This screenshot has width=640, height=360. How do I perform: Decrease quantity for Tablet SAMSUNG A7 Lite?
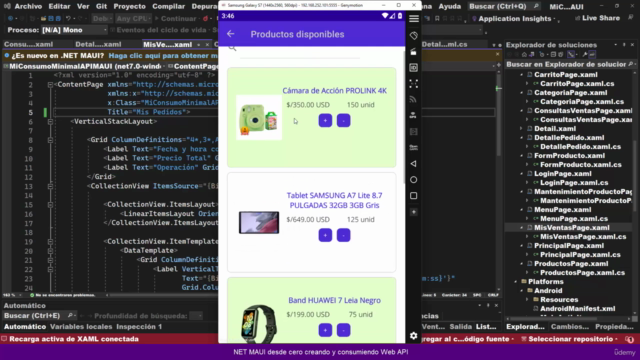tap(344, 235)
